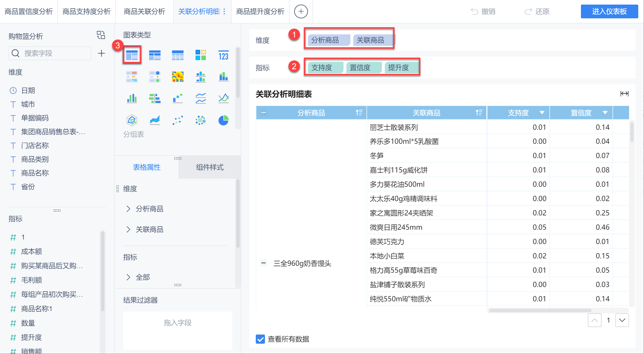Collapse all rows via header minus box
Viewport: 644px width, 354px height.
(264, 113)
